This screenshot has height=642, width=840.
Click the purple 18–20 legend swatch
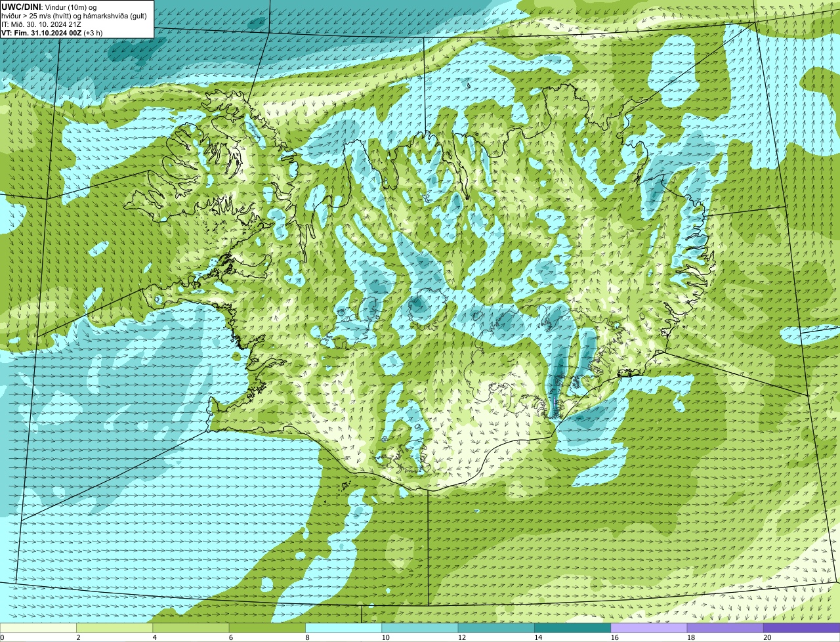[725, 628]
